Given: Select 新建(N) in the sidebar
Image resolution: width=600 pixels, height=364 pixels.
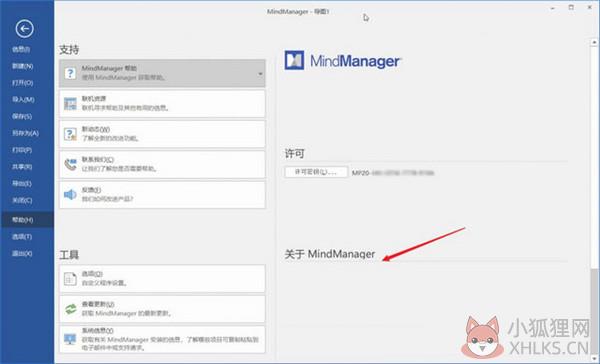Looking at the screenshot, I should pos(22,66).
